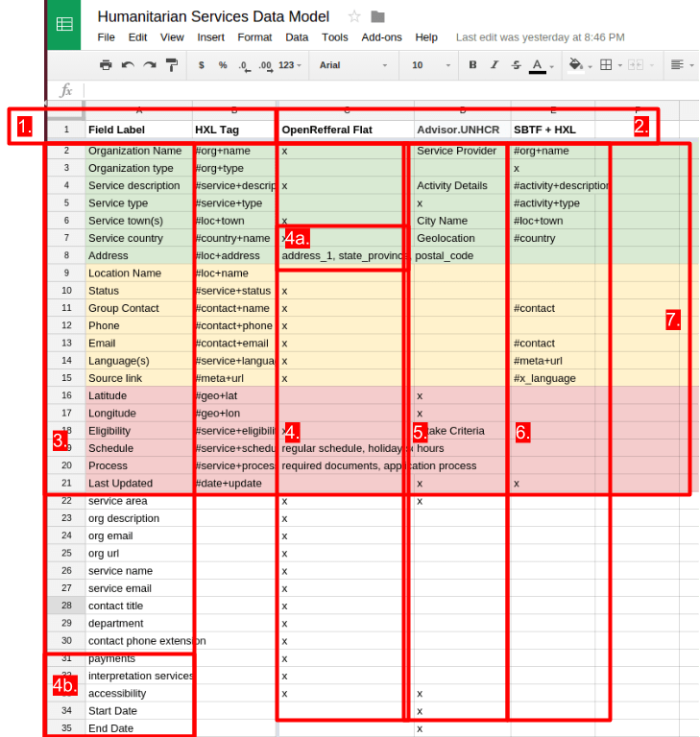The image size is (700, 737).
Task: Star the Humanitarian Services Data Model document
Action: [x=354, y=17]
